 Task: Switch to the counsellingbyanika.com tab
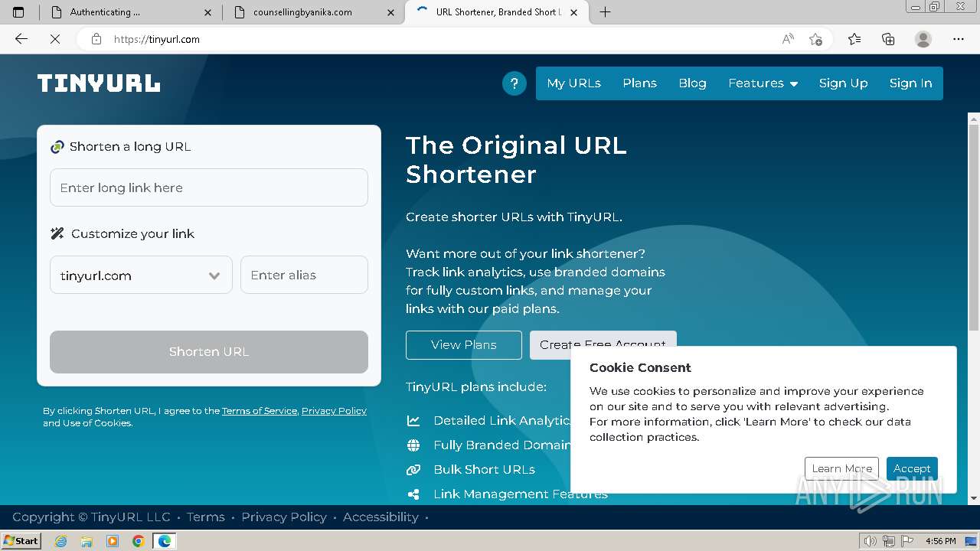tap(312, 12)
